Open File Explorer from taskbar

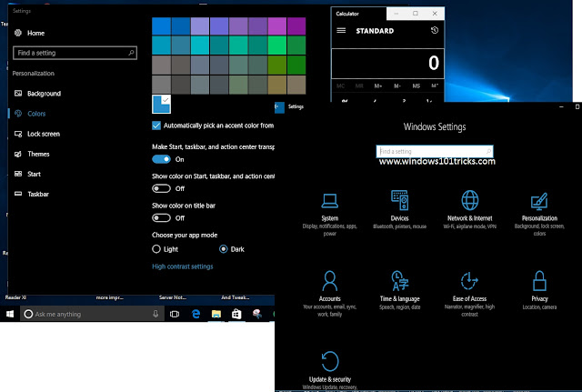tap(216, 314)
